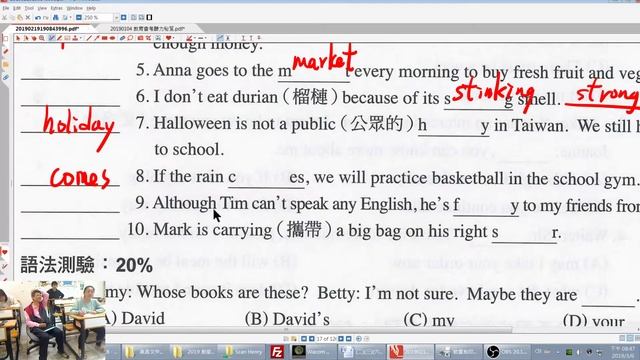The width and height of the screenshot is (640, 360).
Task: Click the circular view-back navigation button
Action: tap(358, 339)
